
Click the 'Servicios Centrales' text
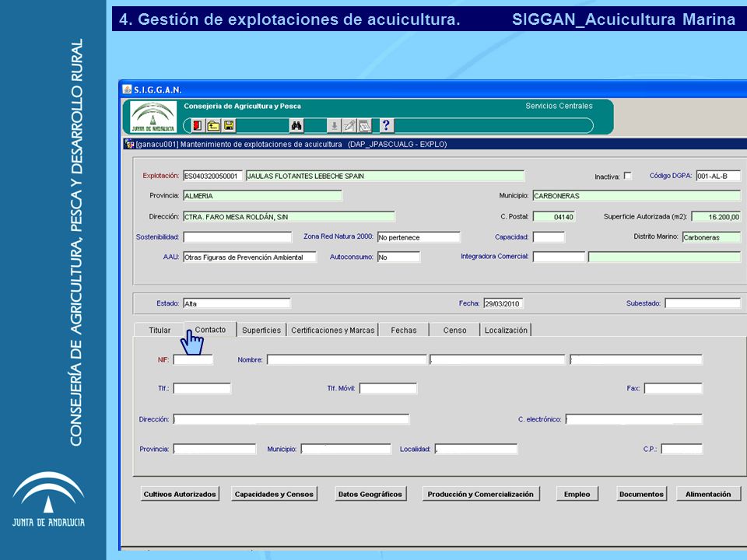point(559,106)
